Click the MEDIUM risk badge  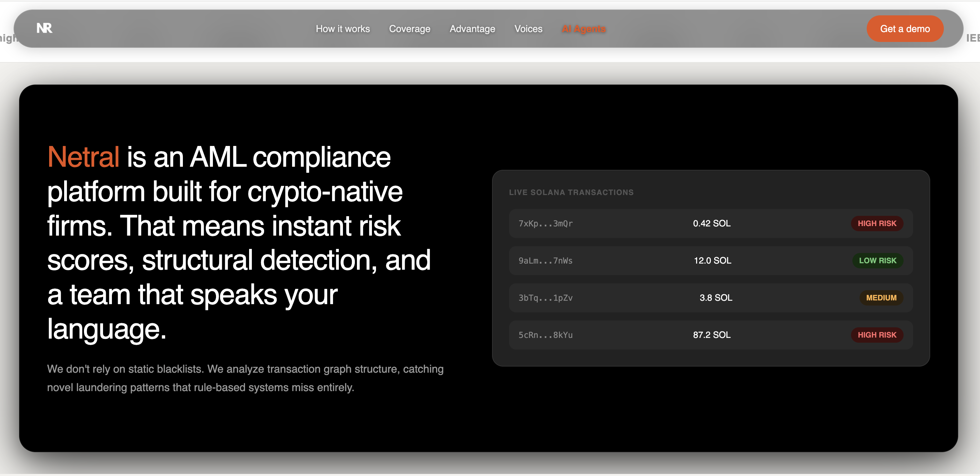click(x=881, y=298)
